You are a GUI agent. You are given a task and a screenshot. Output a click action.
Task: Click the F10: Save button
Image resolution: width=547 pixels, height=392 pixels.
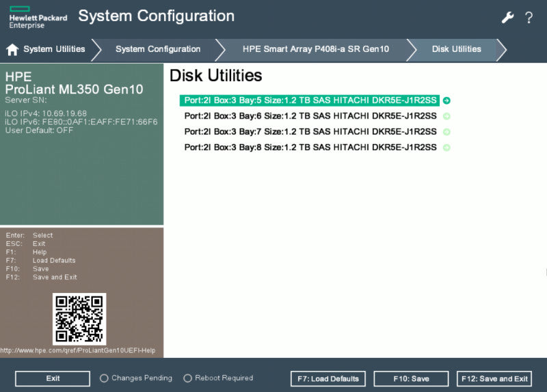[411, 379]
